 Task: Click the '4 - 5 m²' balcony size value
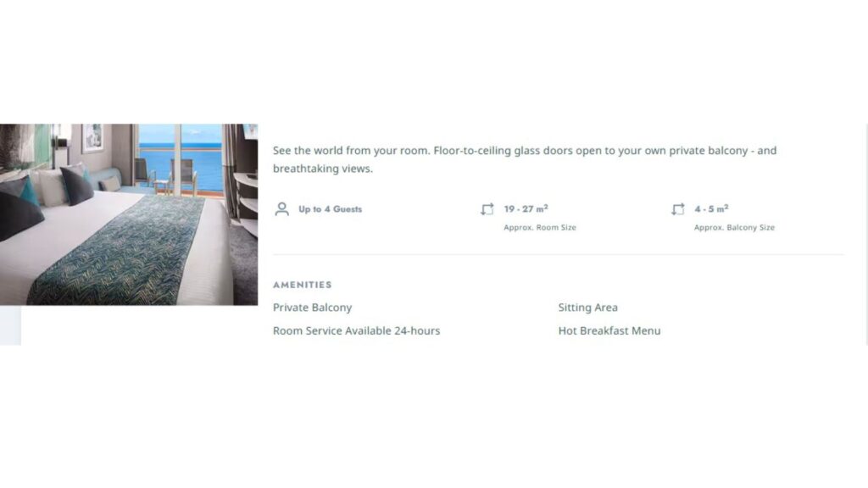(711, 208)
